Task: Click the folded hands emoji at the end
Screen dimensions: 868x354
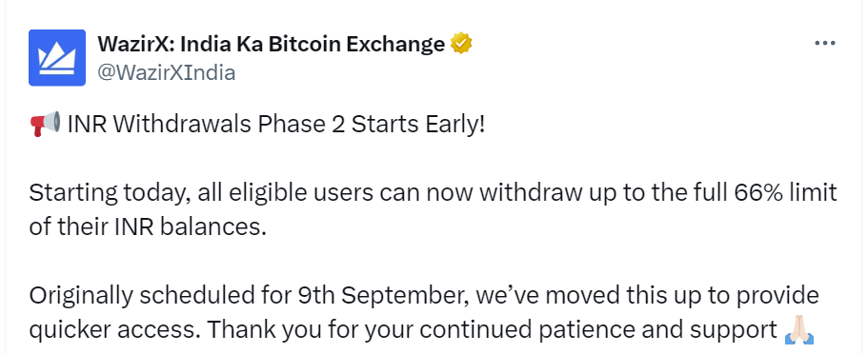Action: (799, 330)
